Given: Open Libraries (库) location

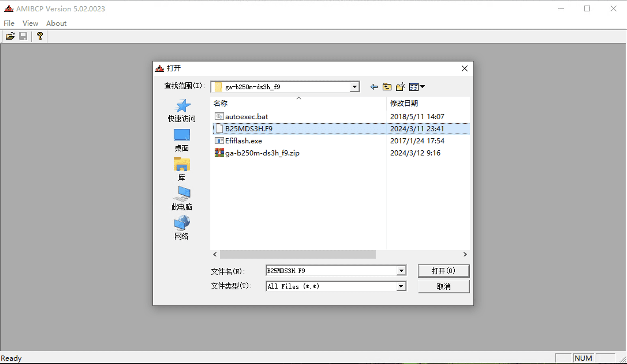Looking at the screenshot, I should [x=182, y=169].
